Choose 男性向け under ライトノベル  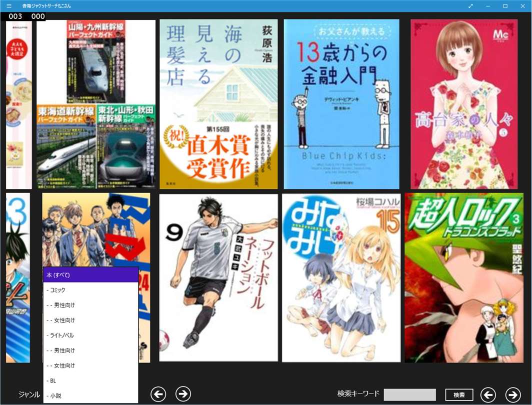[91, 350]
